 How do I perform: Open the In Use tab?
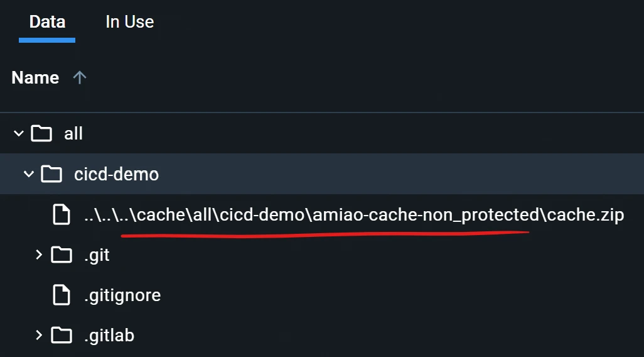point(129,22)
